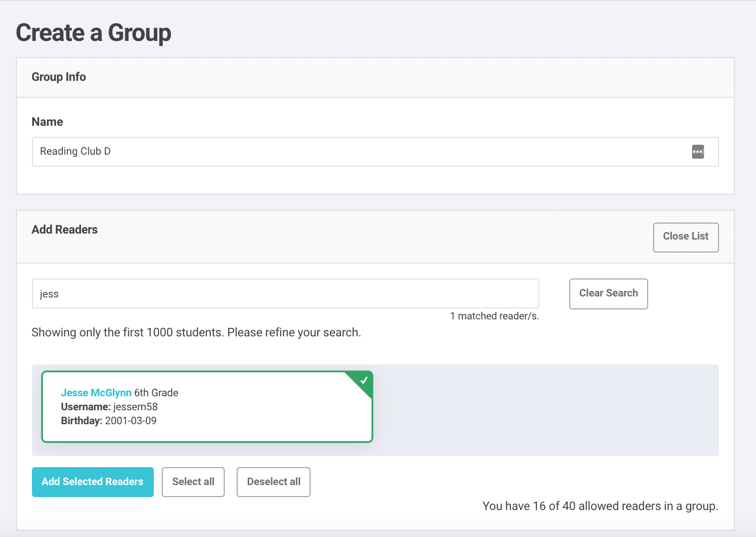The image size is (756, 537).
Task: Click the 'Birthday: 2001-03-09' line
Action: 108,421
